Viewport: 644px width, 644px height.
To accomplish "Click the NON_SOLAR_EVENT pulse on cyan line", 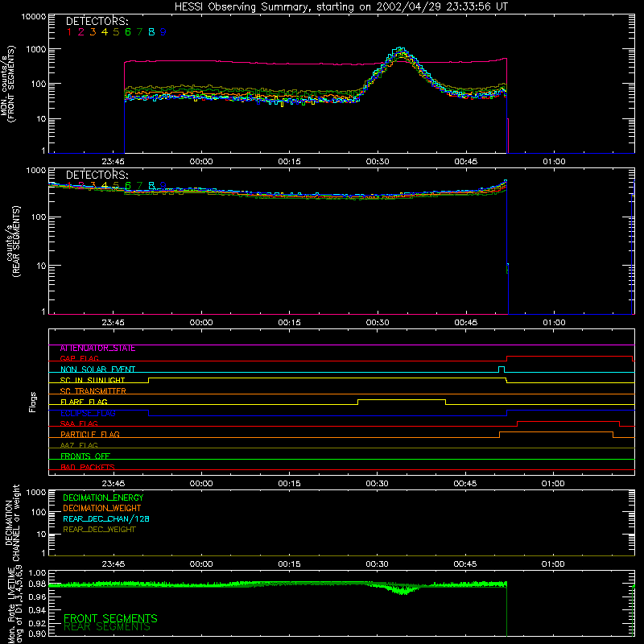I will (502, 369).
